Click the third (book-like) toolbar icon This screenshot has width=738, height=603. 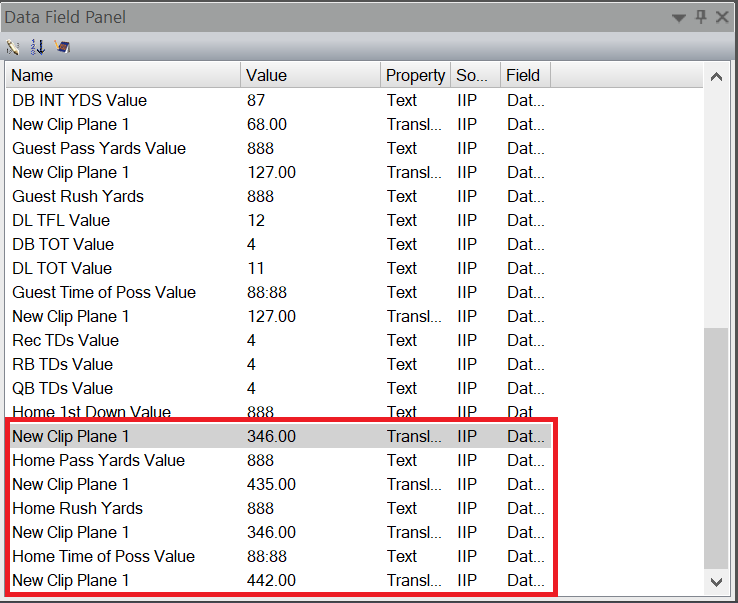pyautogui.click(x=62, y=47)
